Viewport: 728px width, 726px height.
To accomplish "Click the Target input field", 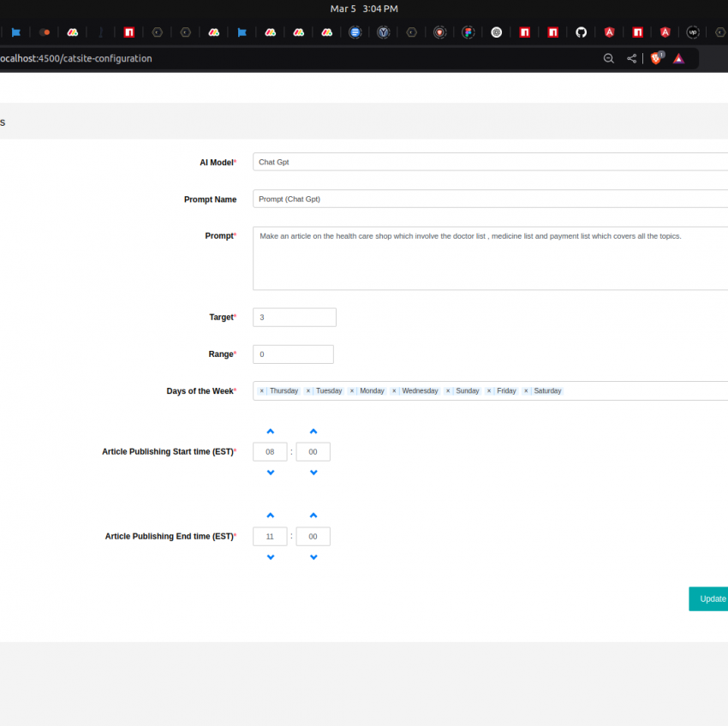I will 295,317.
